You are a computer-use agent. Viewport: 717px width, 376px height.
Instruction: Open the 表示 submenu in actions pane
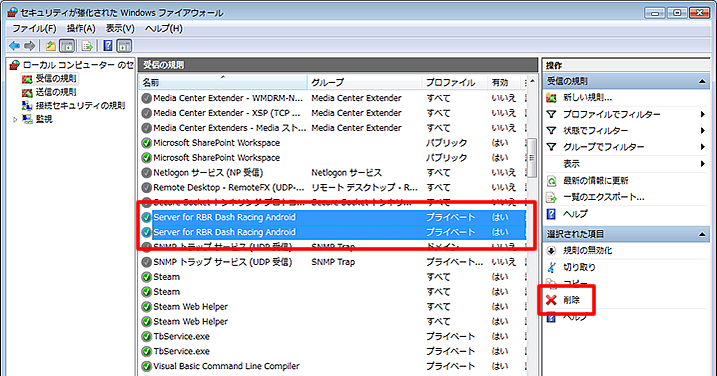click(571, 163)
